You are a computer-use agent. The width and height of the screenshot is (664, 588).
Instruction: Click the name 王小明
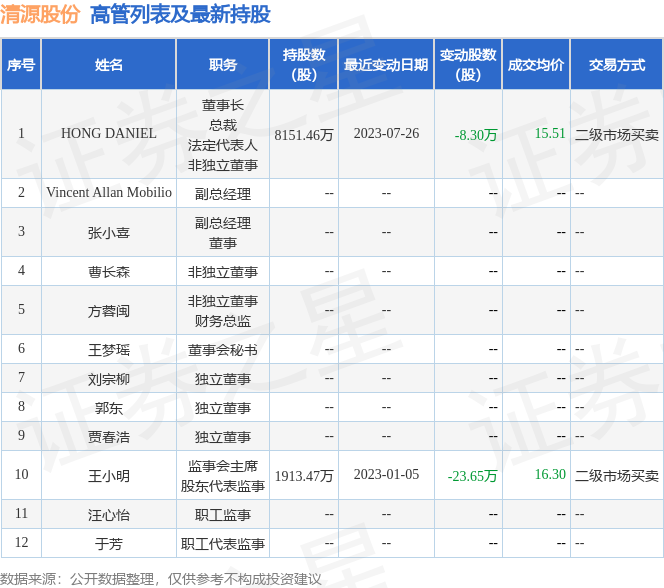pos(109,476)
